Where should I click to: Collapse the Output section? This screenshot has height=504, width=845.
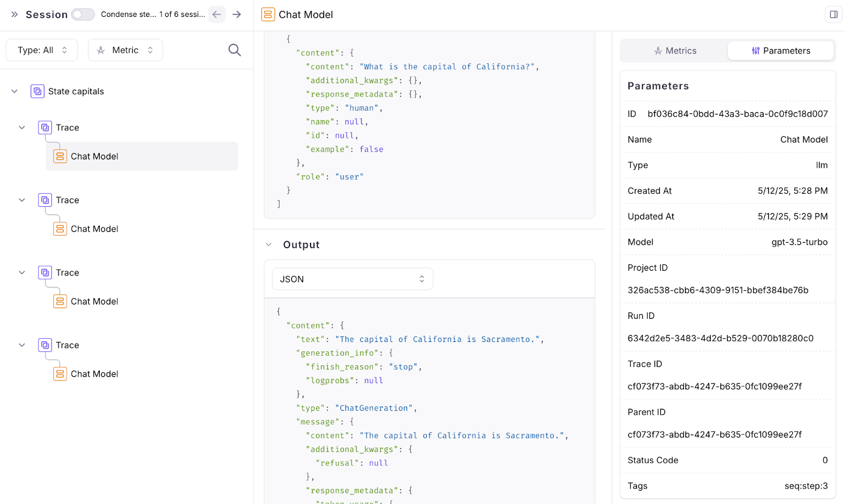pyautogui.click(x=269, y=245)
